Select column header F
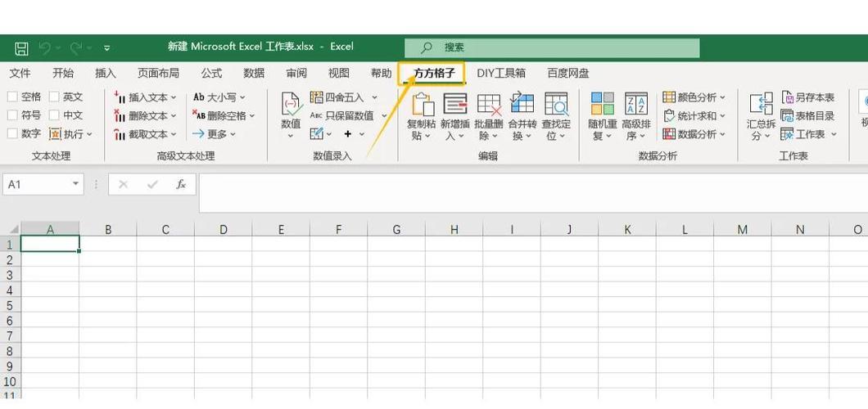 tap(339, 229)
